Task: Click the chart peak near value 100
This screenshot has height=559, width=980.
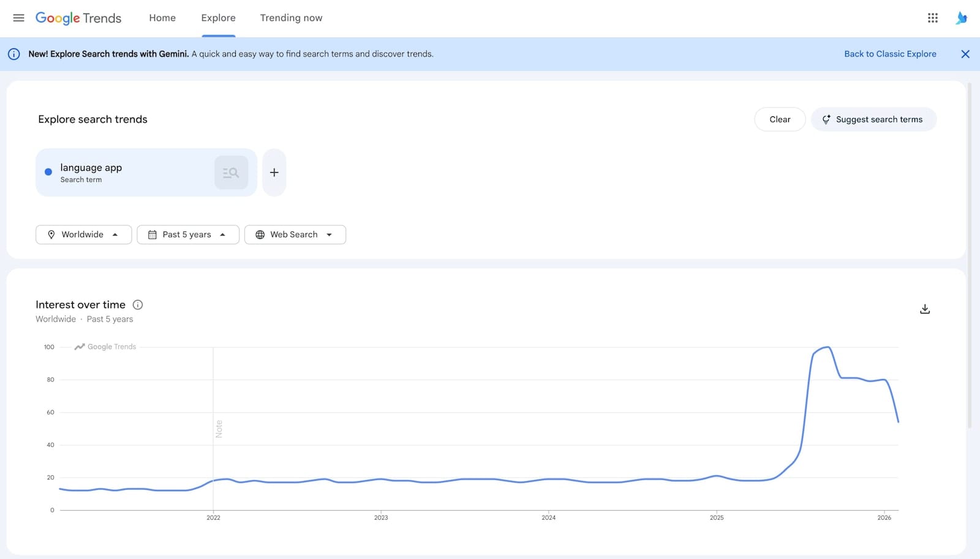Action: coord(827,348)
